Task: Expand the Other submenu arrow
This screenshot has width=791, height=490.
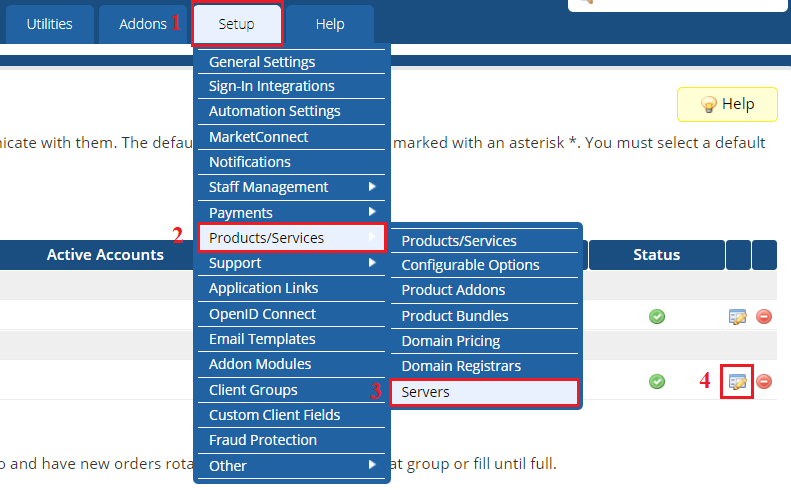Action: point(372,465)
